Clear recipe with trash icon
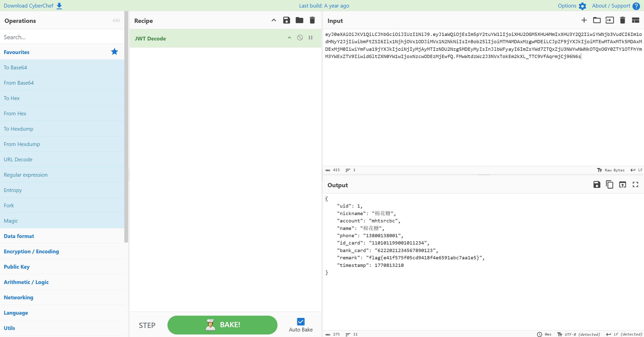The width and height of the screenshot is (644, 337). click(x=312, y=20)
